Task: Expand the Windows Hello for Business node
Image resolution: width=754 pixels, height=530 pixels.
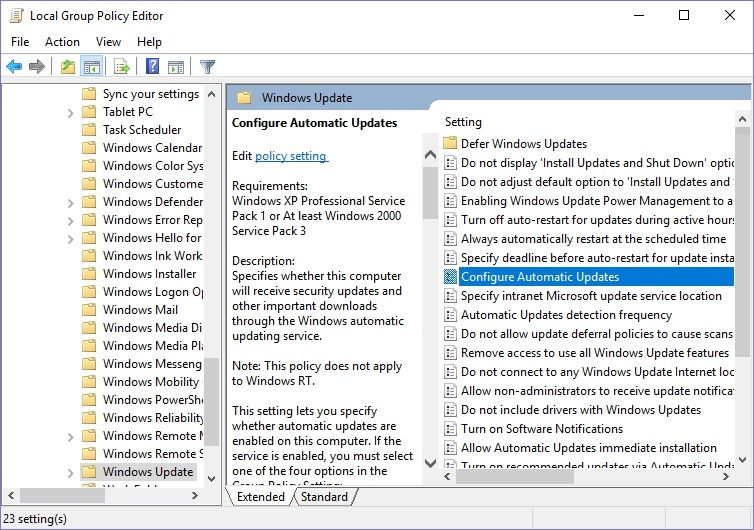Action: [x=71, y=239]
